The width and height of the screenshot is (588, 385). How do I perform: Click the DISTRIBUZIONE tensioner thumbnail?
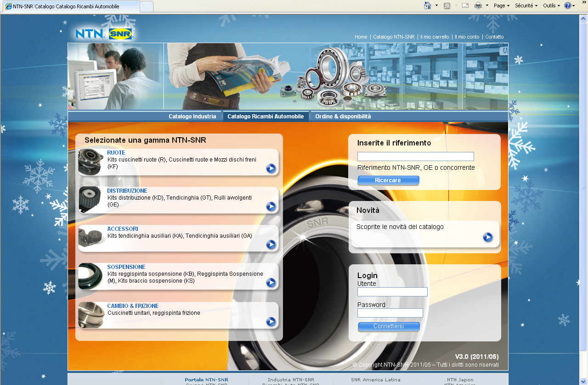pyautogui.click(x=90, y=200)
